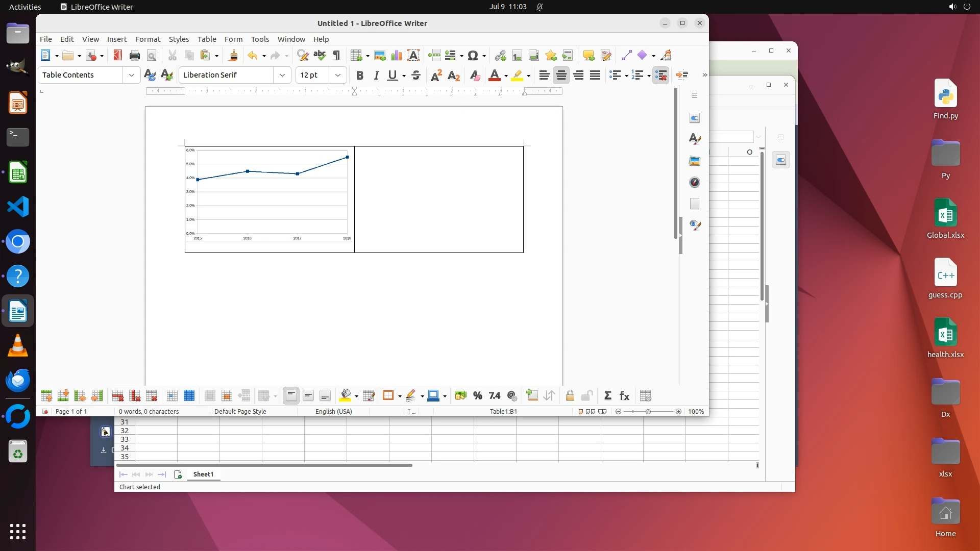The width and height of the screenshot is (980, 551).
Task: Click the Insert Special Character omega icon
Action: pos(473,56)
